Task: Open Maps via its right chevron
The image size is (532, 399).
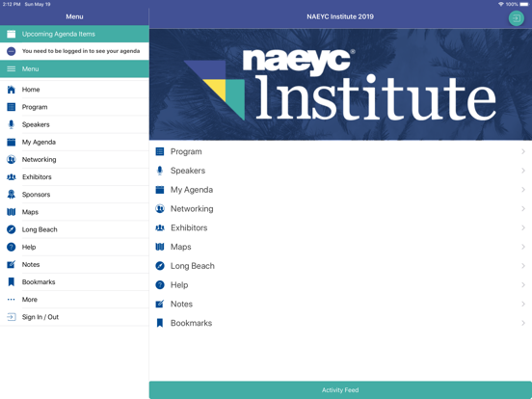Action: pos(523,247)
